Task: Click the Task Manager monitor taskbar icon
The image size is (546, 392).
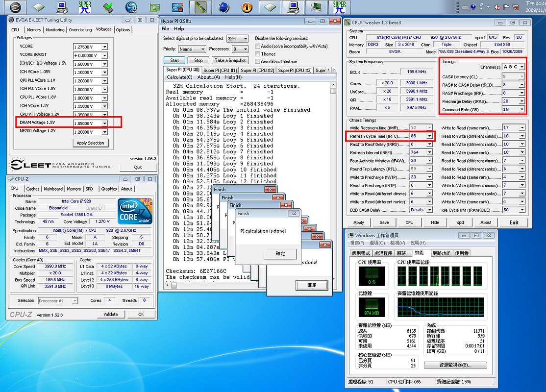Action: point(316,7)
